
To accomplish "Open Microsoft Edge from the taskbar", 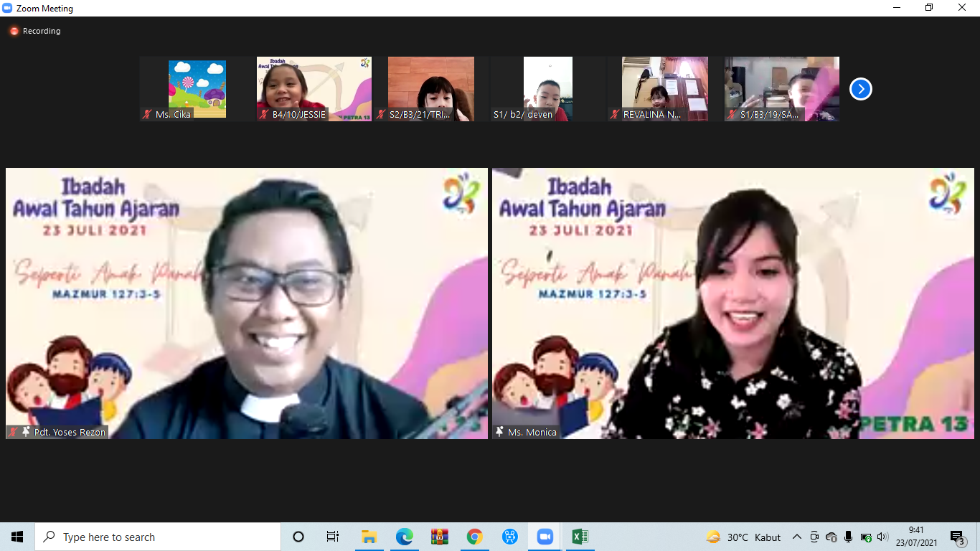I will tap(405, 537).
